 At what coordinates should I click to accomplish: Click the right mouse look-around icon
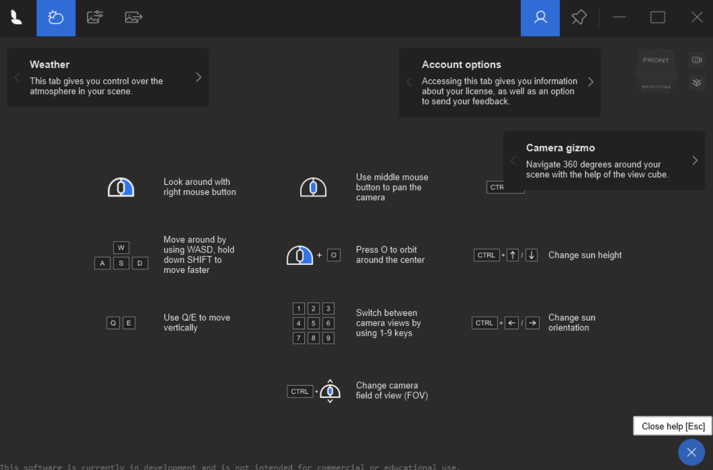click(121, 187)
